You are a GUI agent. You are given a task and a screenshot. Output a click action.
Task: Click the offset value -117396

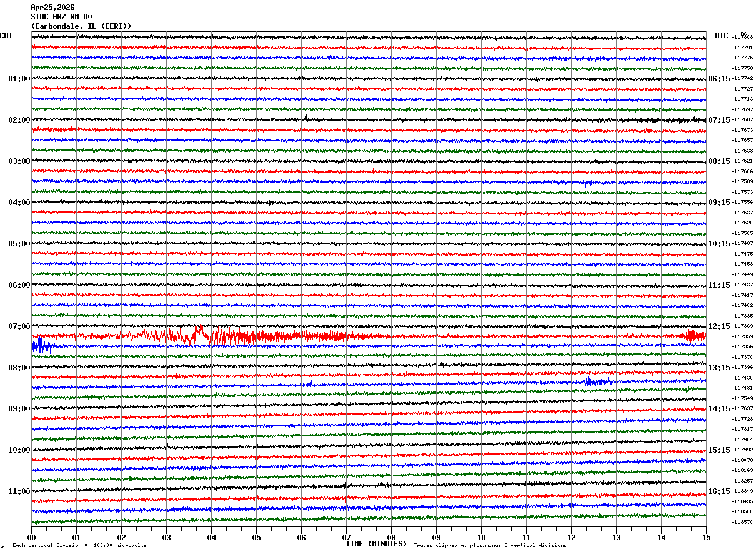pos(742,368)
